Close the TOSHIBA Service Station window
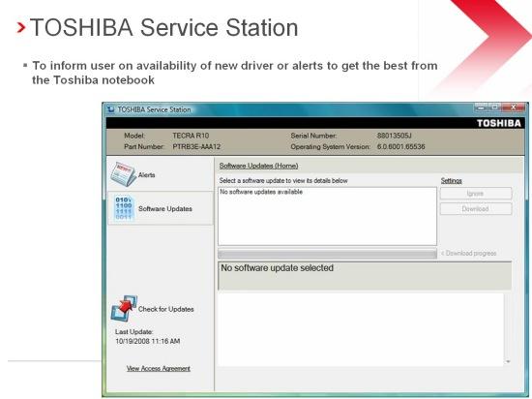532x399 pixels. [514, 107]
